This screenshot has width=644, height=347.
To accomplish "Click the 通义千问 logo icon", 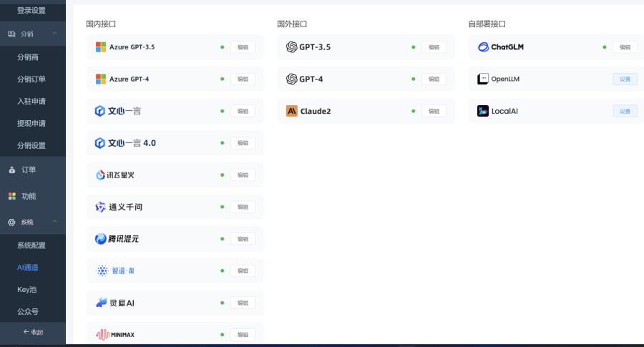I will pos(101,207).
